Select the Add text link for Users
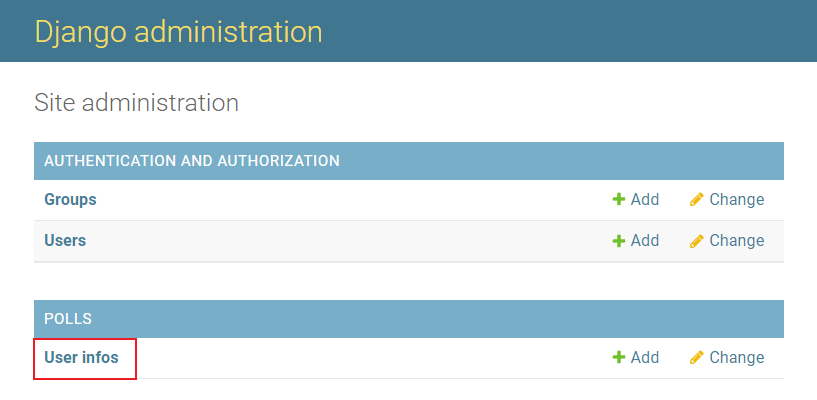 645,241
